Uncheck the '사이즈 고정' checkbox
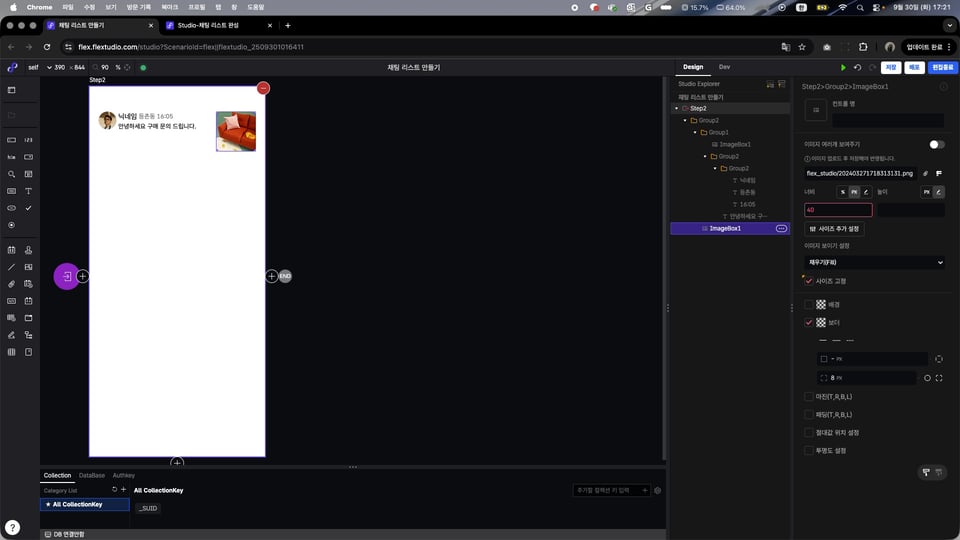Image resolution: width=960 pixels, height=540 pixels. [x=809, y=281]
